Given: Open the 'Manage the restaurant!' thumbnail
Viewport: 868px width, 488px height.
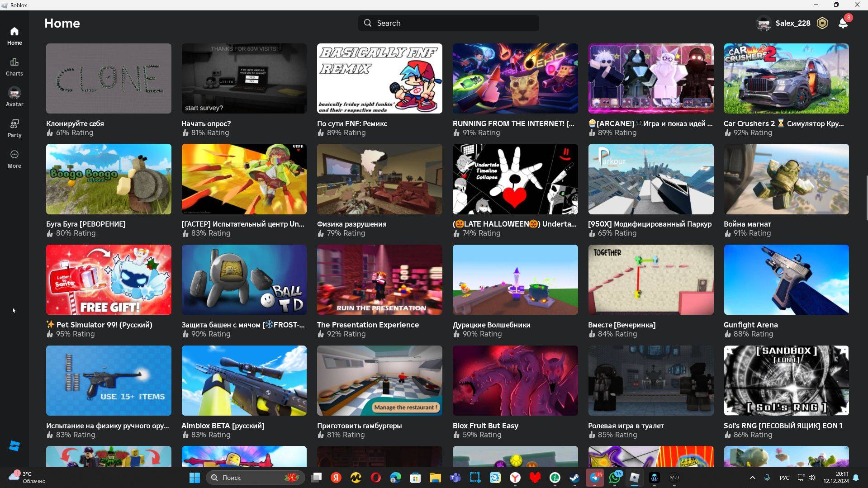Looking at the screenshot, I should (x=379, y=381).
